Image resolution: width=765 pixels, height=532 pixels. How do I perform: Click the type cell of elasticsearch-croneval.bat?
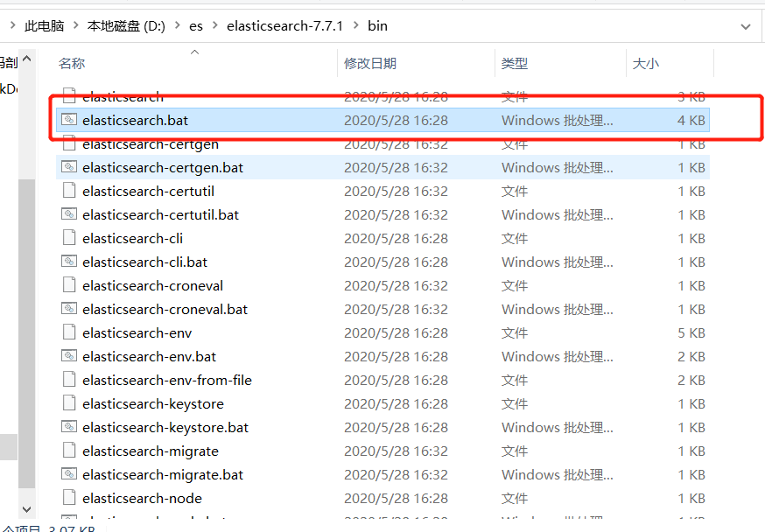click(x=558, y=310)
